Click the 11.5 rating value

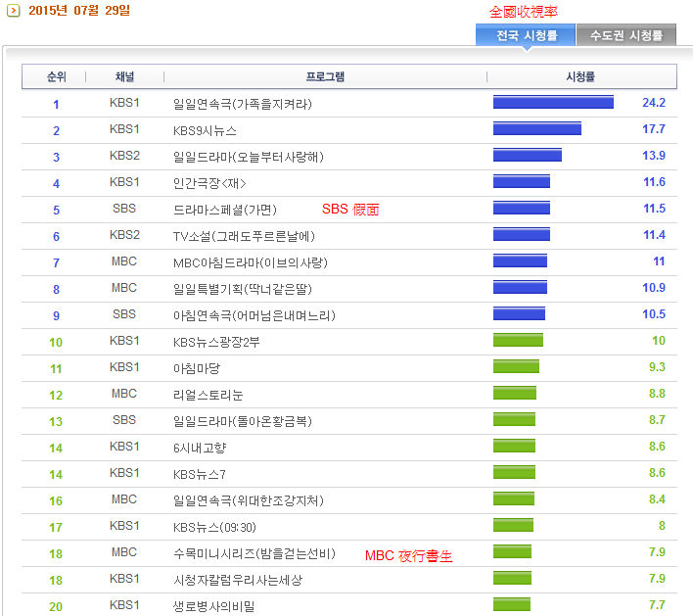coord(654,209)
